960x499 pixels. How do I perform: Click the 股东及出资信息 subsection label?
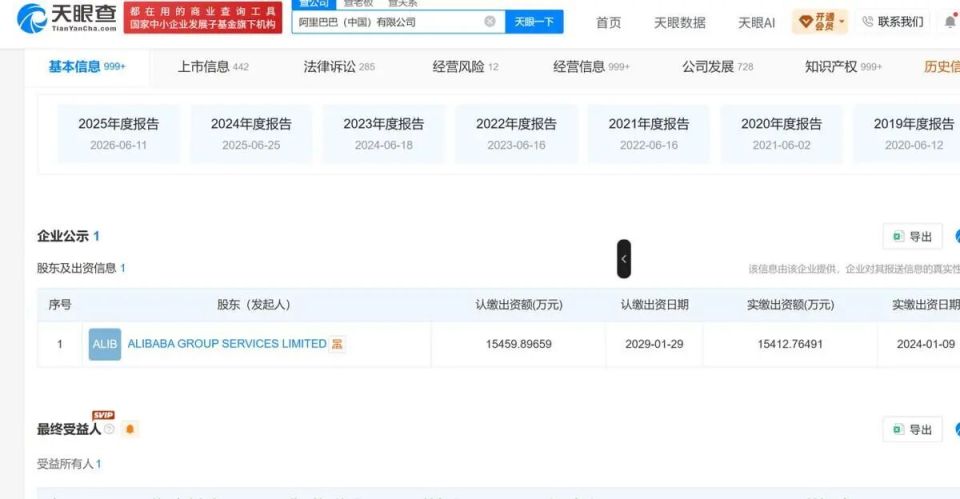(77, 268)
